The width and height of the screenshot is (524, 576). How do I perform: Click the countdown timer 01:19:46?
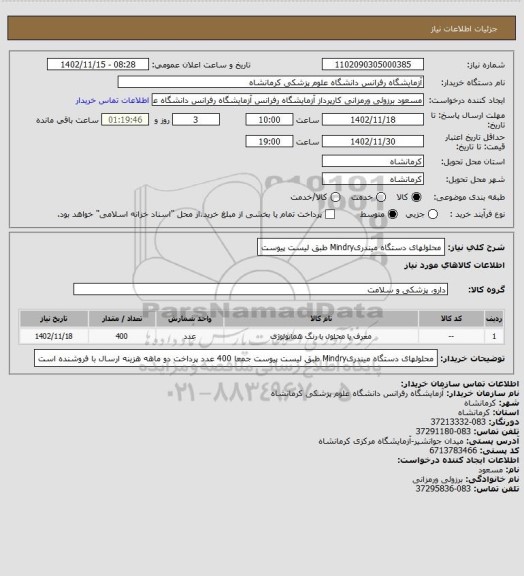[x=125, y=120]
